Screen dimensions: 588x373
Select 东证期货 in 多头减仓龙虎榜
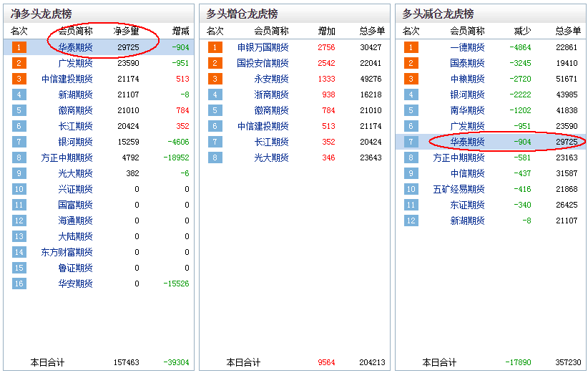click(467, 205)
